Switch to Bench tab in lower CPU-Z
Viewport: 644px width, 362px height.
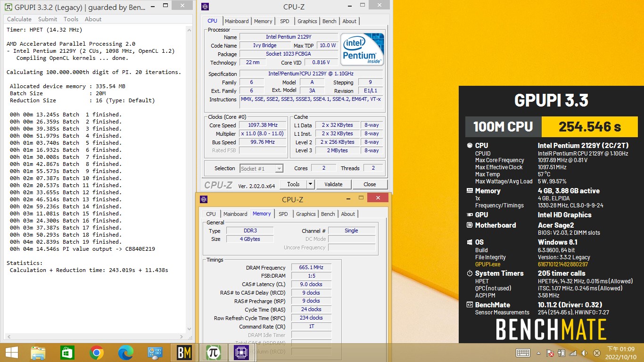click(328, 214)
